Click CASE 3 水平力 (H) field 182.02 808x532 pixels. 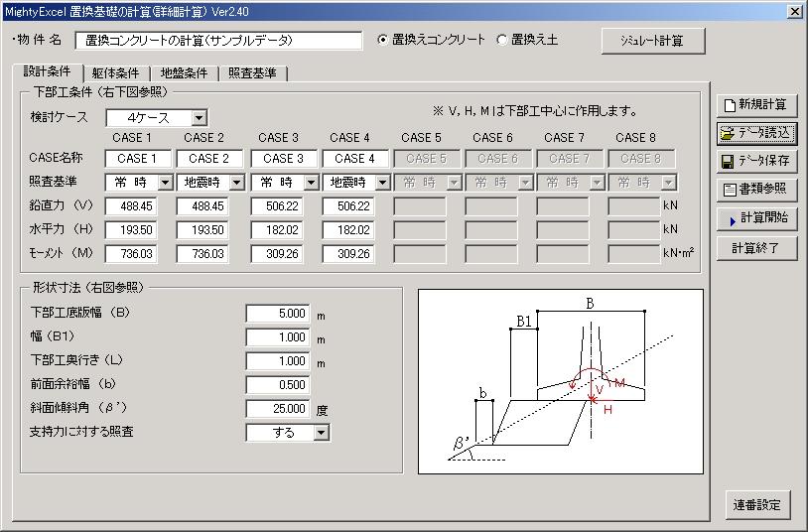[x=277, y=230]
